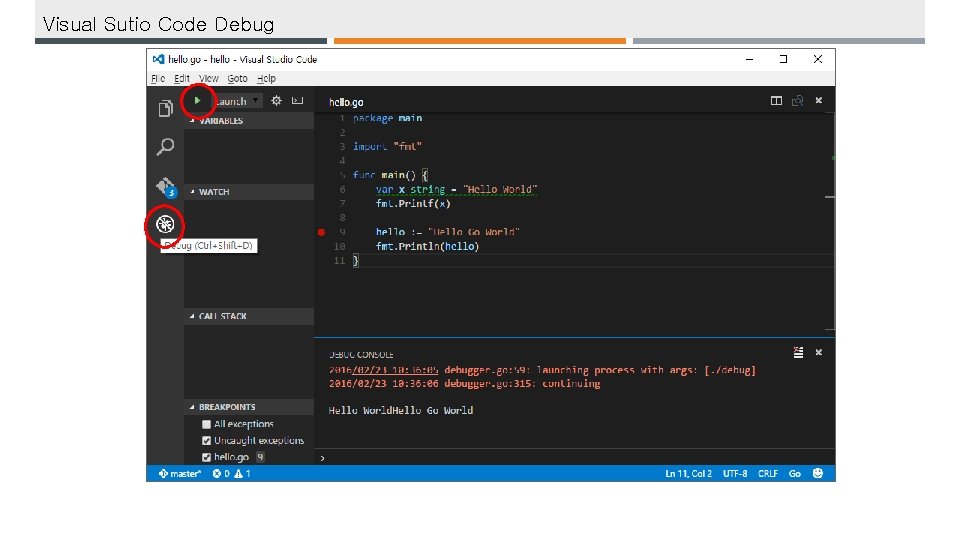Screen dimensions: 960x540
Task: Change Go language mode
Action: tap(795, 473)
